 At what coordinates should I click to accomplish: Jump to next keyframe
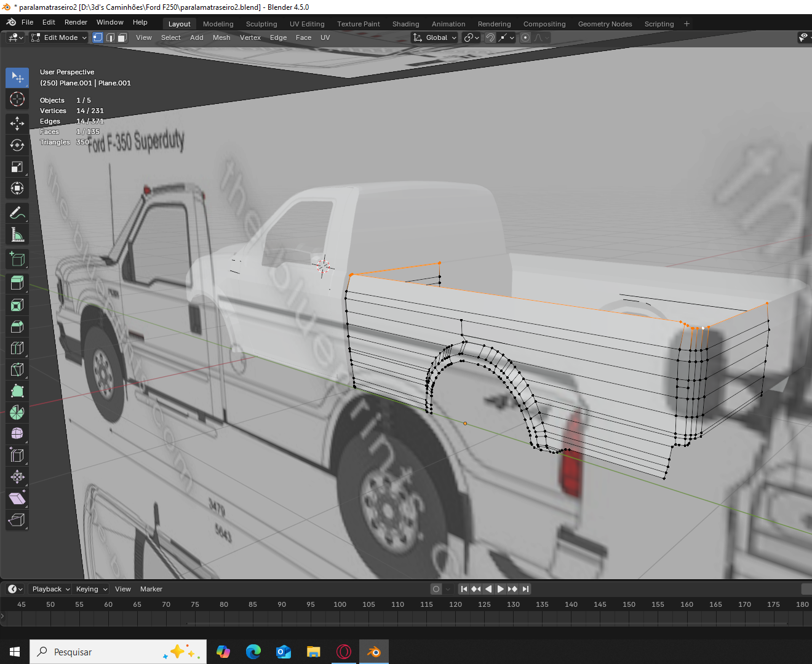(x=513, y=589)
